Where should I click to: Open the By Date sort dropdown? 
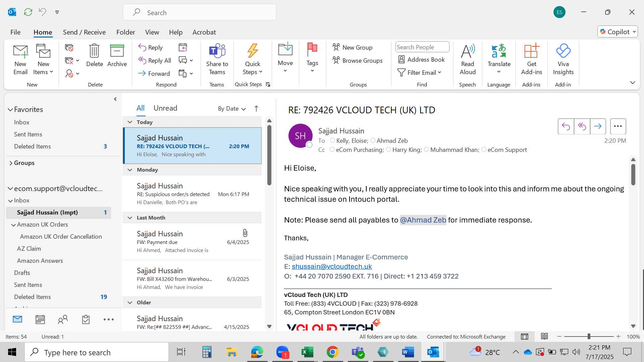232,109
